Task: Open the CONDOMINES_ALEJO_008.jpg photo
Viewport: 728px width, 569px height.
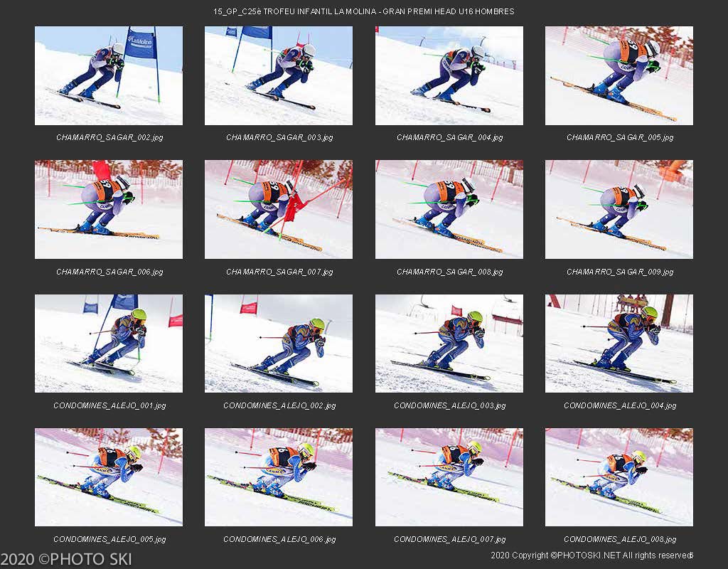Action: [619, 477]
